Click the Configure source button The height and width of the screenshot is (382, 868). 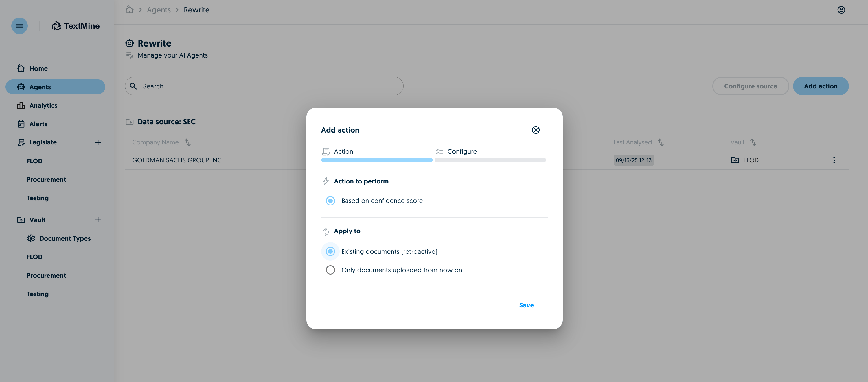(751, 86)
